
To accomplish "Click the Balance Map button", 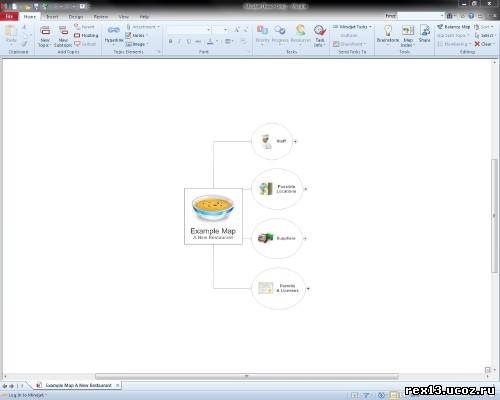I will point(454,27).
